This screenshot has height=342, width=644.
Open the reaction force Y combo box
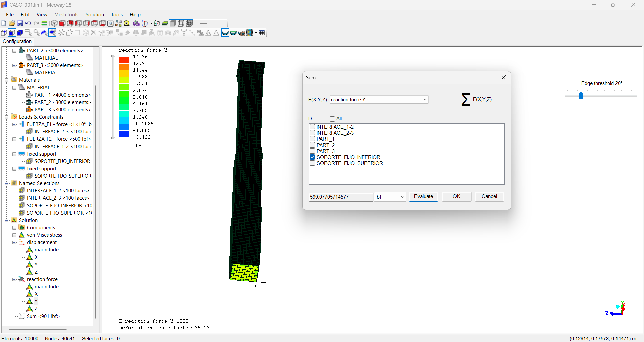[x=379, y=99]
